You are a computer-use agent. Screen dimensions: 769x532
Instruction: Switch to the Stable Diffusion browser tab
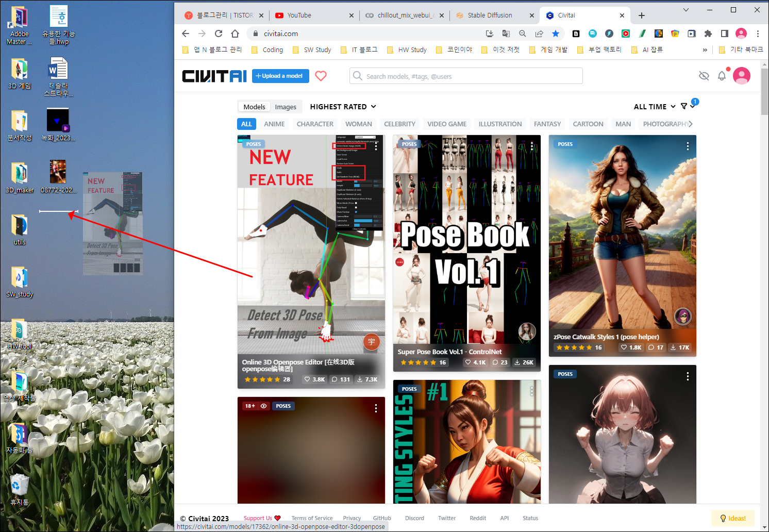[494, 15]
